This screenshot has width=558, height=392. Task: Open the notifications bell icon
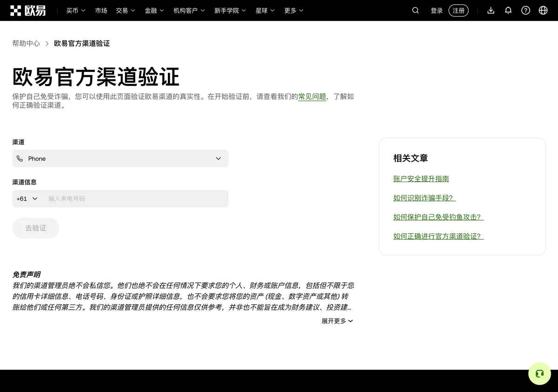[508, 10]
